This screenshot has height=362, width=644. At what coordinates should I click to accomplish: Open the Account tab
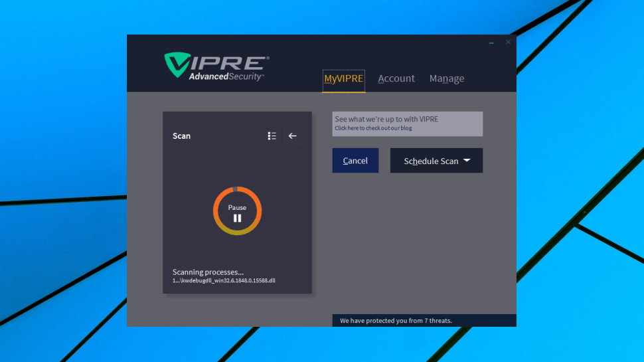tap(396, 78)
